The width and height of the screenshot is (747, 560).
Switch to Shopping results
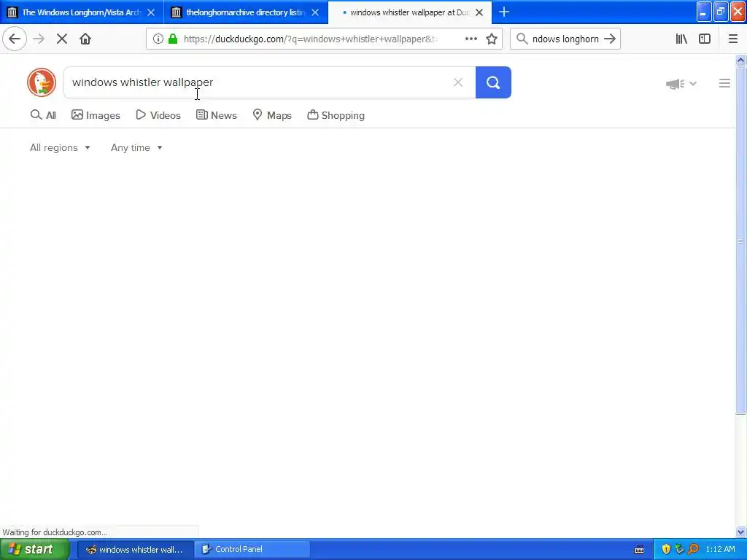point(336,115)
